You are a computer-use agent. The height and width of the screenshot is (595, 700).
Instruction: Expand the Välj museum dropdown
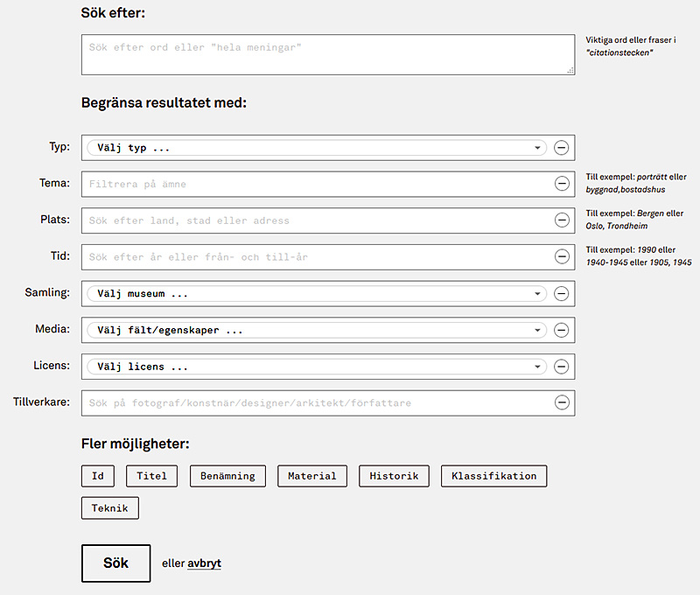[317, 294]
